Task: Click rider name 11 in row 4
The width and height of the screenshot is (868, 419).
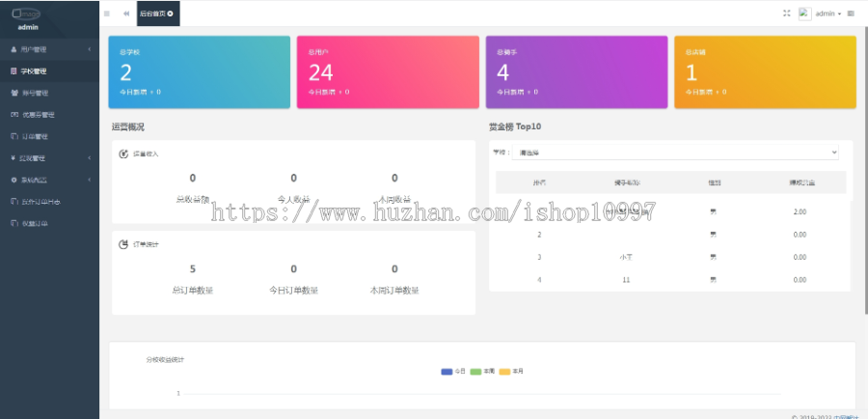Action: (x=626, y=280)
